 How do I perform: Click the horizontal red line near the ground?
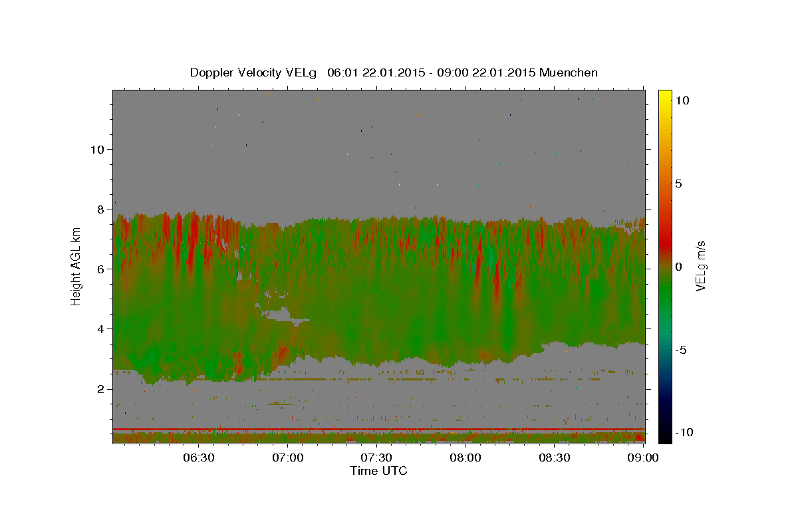[378, 429]
